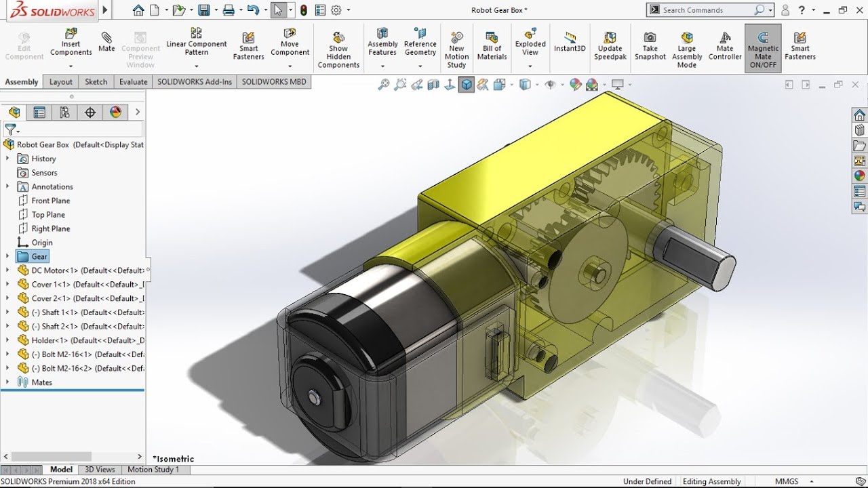Select Linear Component Pattern

197,43
